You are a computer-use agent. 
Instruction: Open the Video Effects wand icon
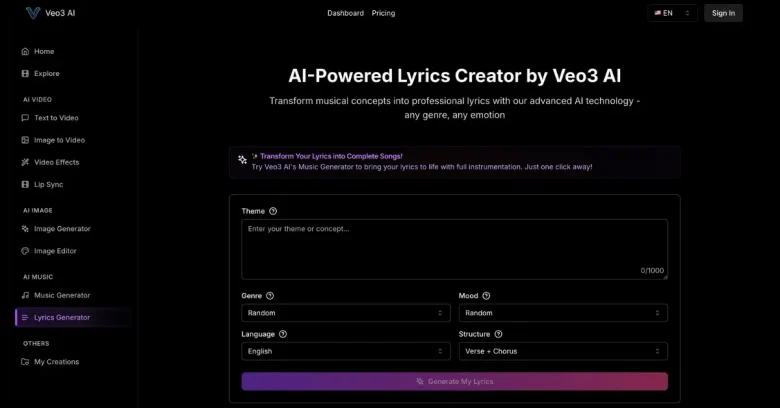[x=25, y=162]
